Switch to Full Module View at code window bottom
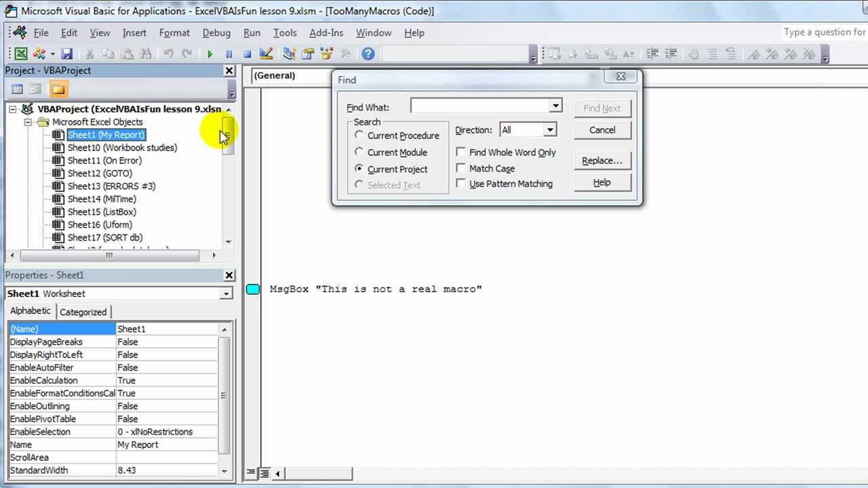 click(x=264, y=473)
